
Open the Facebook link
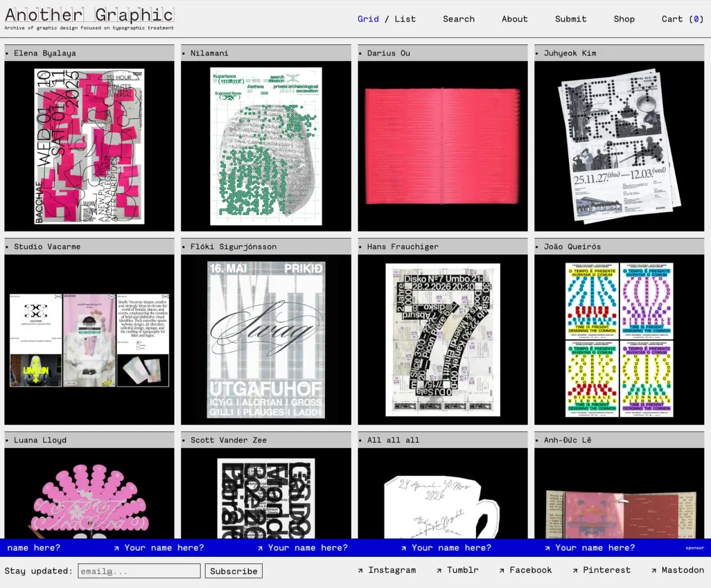(x=525, y=570)
